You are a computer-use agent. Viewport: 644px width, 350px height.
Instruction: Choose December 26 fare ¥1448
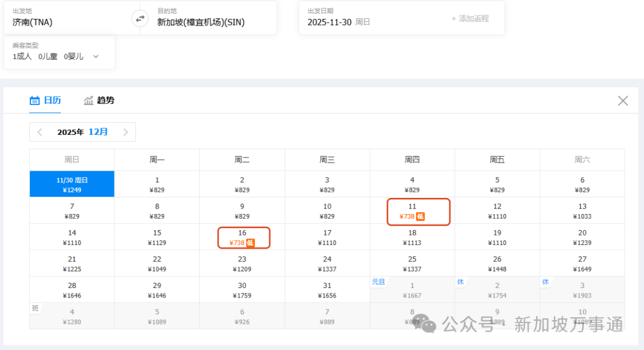tap(497, 264)
